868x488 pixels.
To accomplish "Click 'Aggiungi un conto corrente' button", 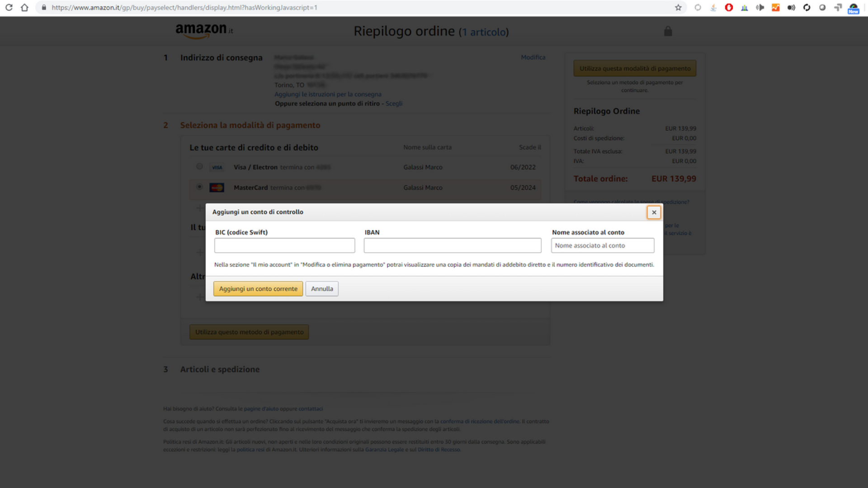I will point(258,289).
